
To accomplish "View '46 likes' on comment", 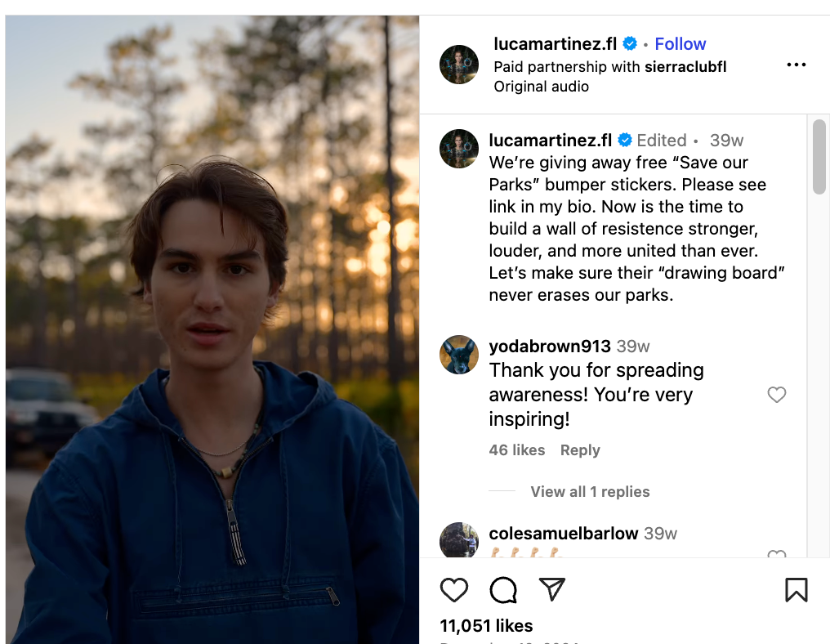I will click(516, 450).
